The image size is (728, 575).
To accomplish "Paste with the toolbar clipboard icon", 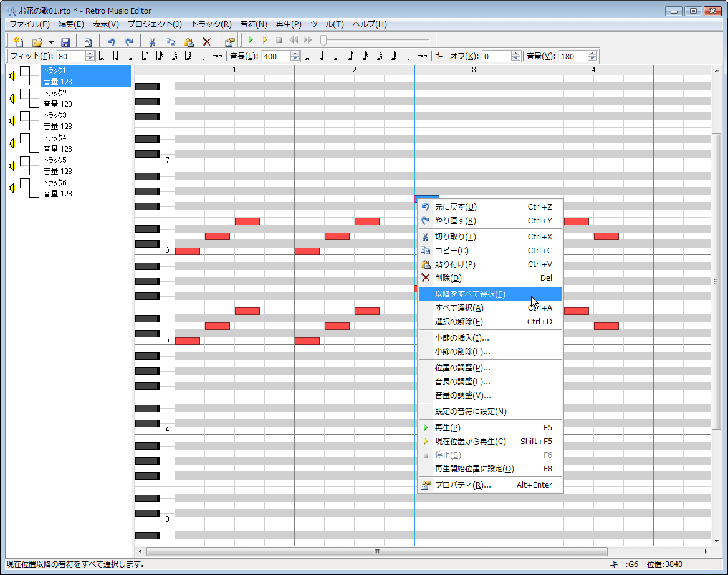I will [x=188, y=42].
